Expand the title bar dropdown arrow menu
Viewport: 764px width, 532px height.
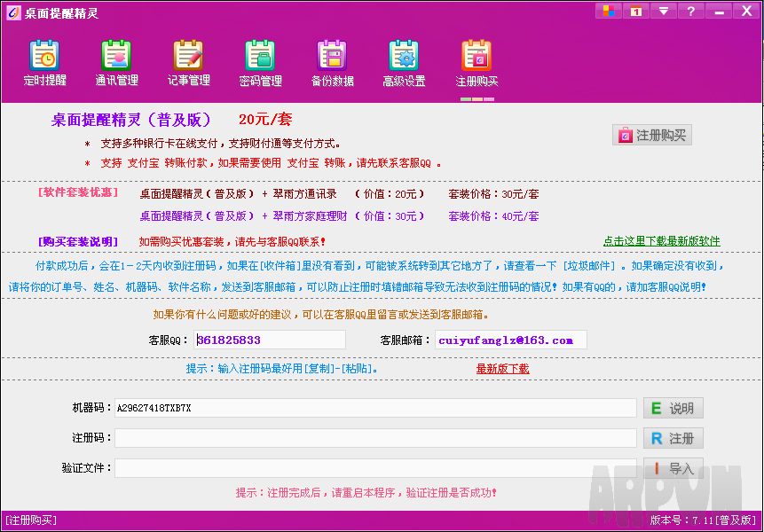pyautogui.click(x=663, y=11)
